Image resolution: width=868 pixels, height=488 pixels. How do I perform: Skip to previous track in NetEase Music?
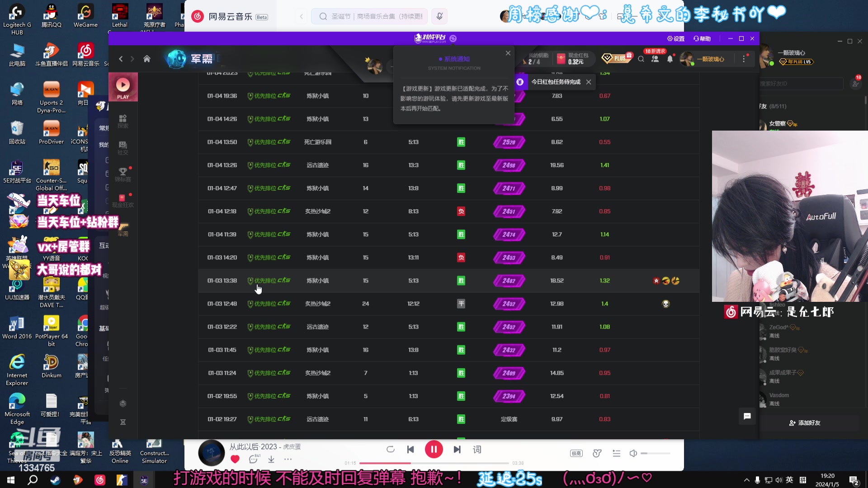[x=410, y=449]
